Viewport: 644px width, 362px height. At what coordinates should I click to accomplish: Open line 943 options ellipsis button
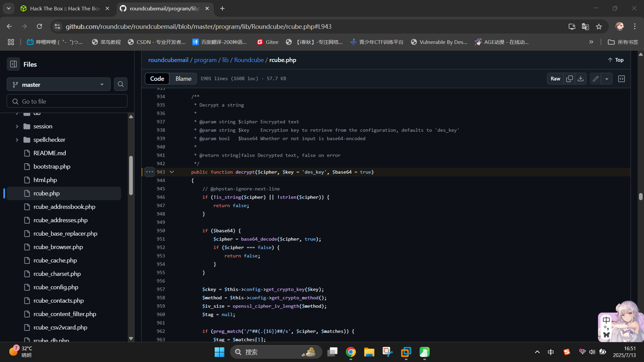(149, 172)
